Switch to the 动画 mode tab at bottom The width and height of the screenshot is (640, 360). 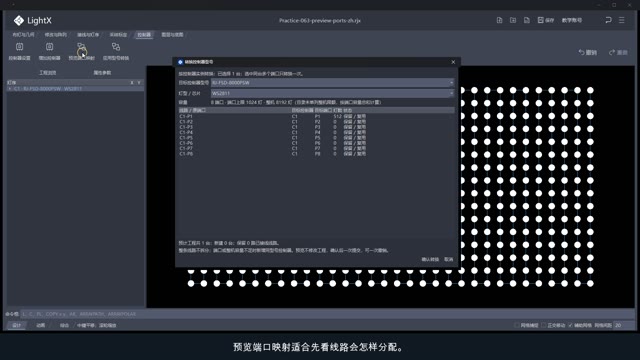click(40, 325)
